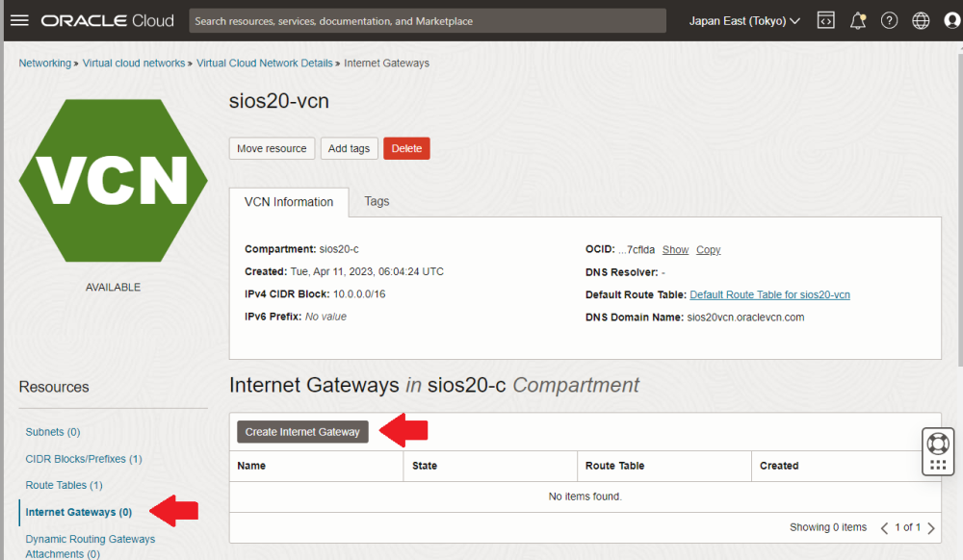Open the language globe menu
Viewport: 963px width, 560px height.
921,21
